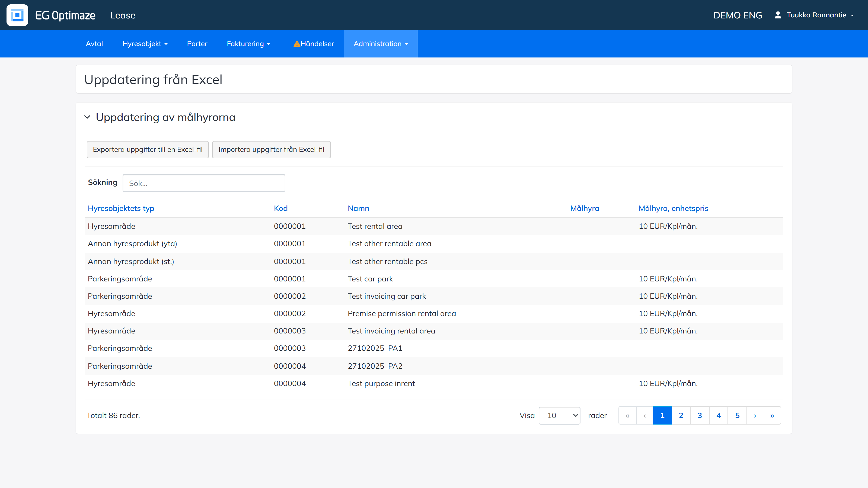The width and height of the screenshot is (868, 488).
Task: Click unit price of Test purpose inrent
Action: [x=668, y=384]
